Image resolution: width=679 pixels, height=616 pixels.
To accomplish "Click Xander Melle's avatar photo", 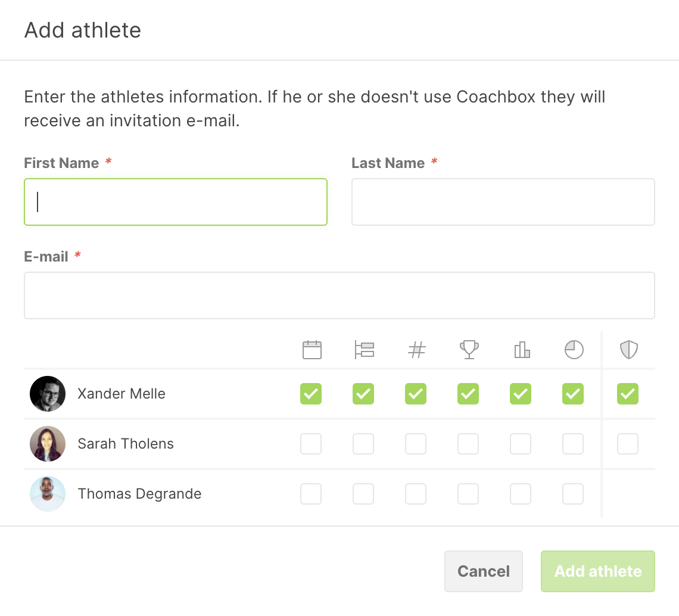I will pos(48,393).
